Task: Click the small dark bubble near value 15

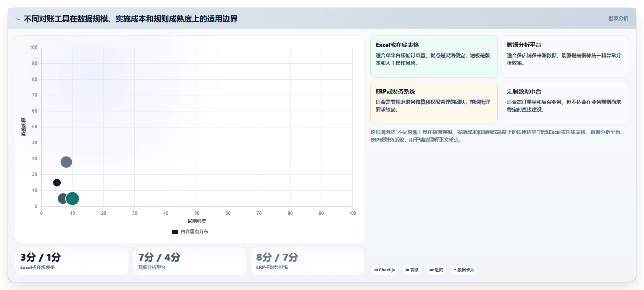Action: (x=57, y=183)
